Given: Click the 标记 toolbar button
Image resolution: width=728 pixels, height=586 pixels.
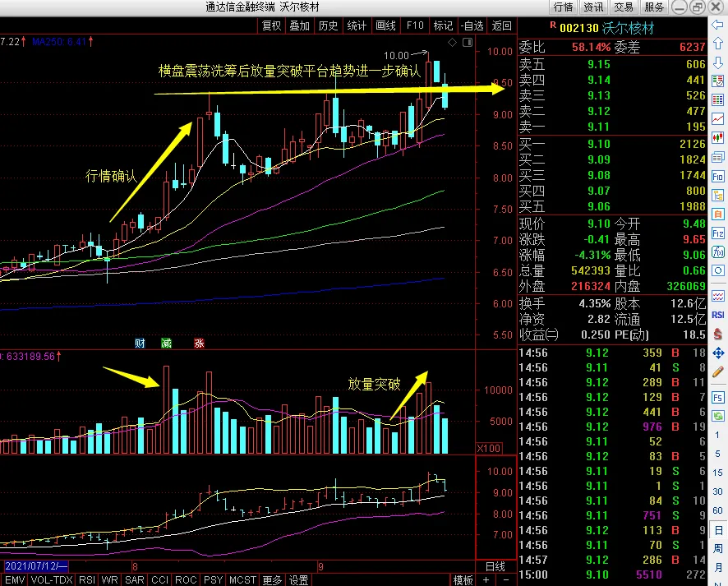Looking at the screenshot, I should click(443, 25).
